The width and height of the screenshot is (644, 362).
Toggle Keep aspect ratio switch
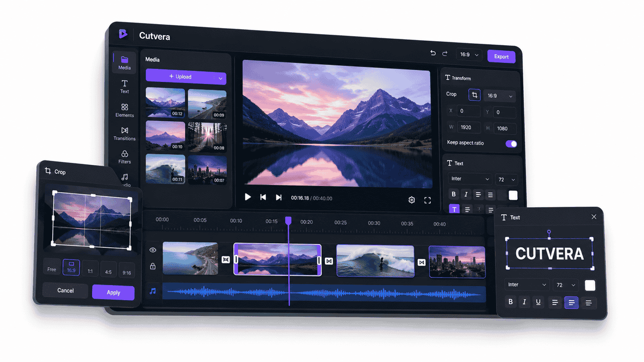coord(511,144)
